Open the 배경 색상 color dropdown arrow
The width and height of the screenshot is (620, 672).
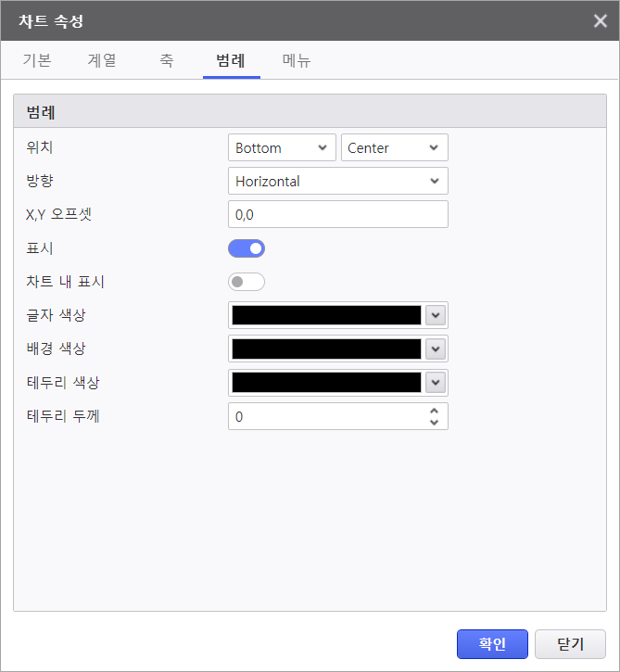[x=436, y=349]
